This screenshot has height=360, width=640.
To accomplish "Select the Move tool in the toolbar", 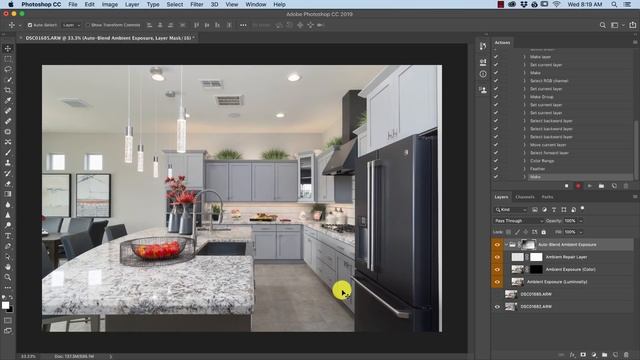I will [x=8, y=49].
